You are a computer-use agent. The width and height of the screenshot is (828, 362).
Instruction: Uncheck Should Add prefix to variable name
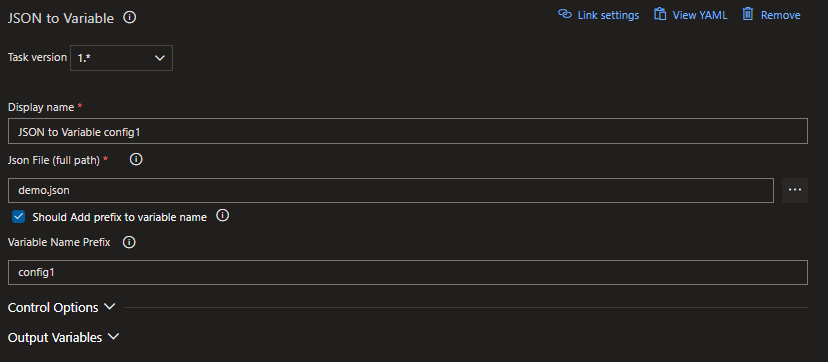pyautogui.click(x=19, y=216)
